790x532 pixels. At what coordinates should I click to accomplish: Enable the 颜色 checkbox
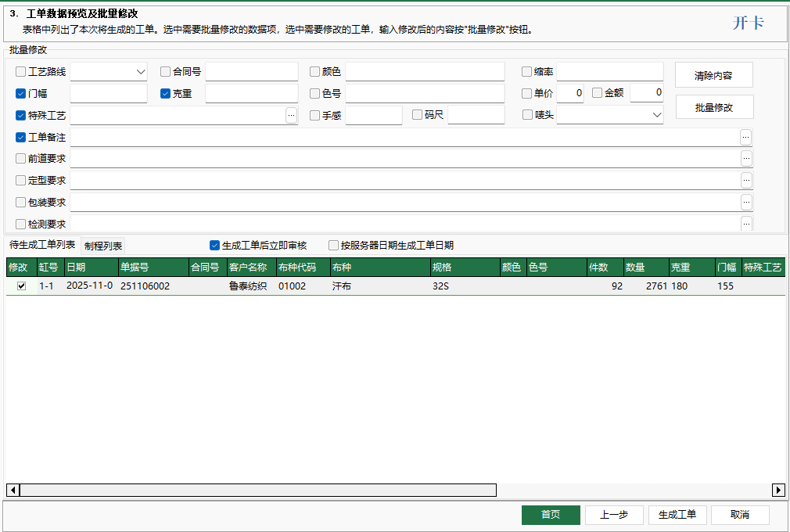pos(315,71)
